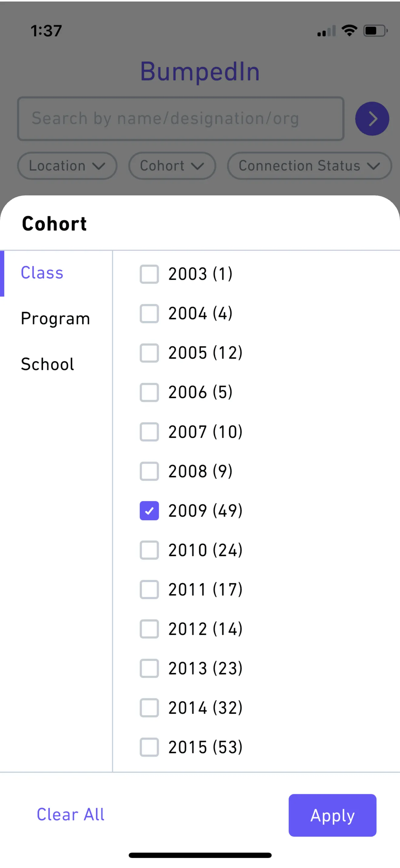This screenshot has width=400, height=868.
Task: Switch to the Program tab
Action: (x=55, y=318)
